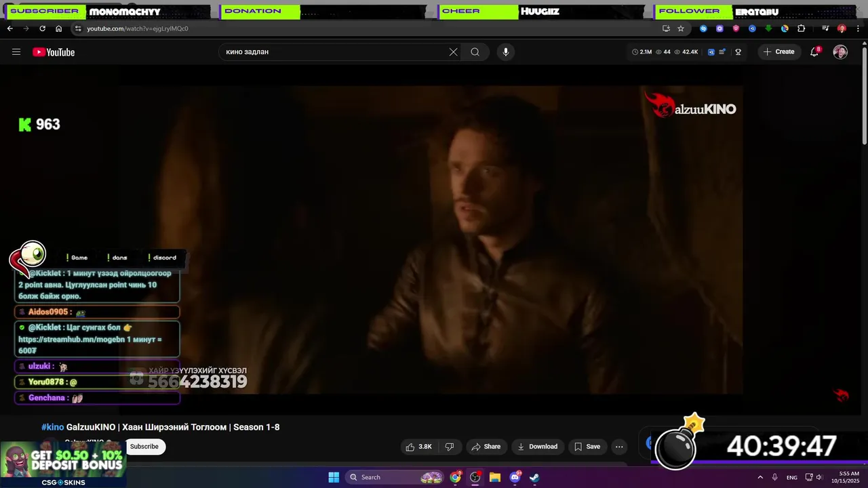
Task: Subscribe to the GalzuuKINO channel
Action: click(x=144, y=447)
